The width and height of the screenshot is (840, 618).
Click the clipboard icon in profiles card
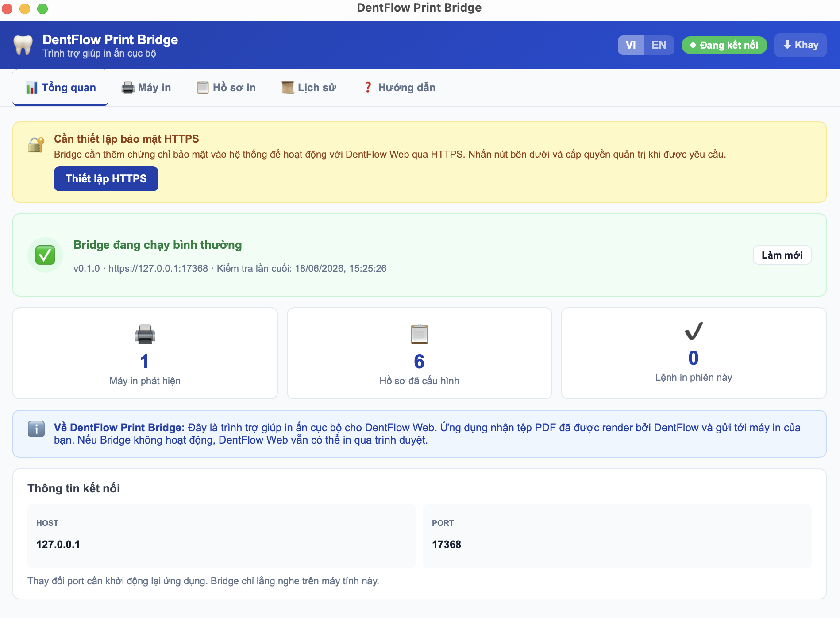(x=419, y=334)
